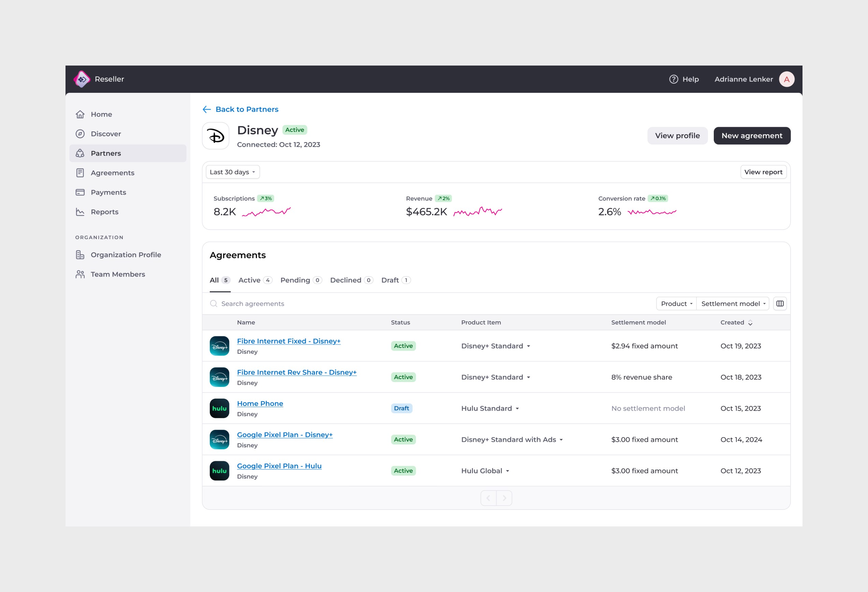
Task: Open the Adrianne Lenker avatar menu
Action: [x=787, y=79]
